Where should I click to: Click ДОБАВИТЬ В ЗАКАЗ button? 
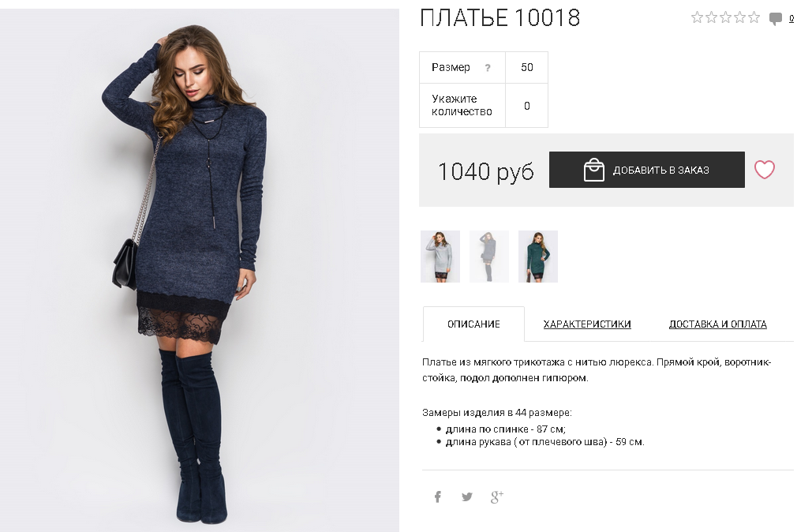pyautogui.click(x=647, y=170)
